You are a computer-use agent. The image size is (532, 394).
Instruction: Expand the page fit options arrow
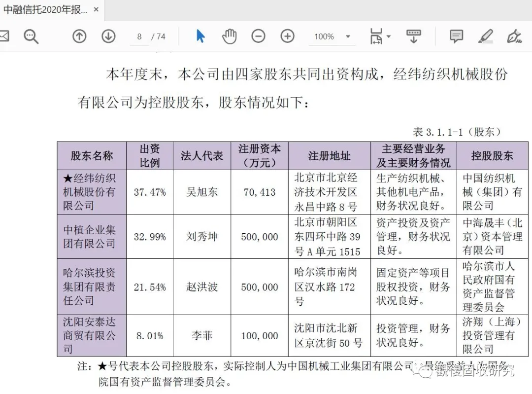click(x=389, y=36)
